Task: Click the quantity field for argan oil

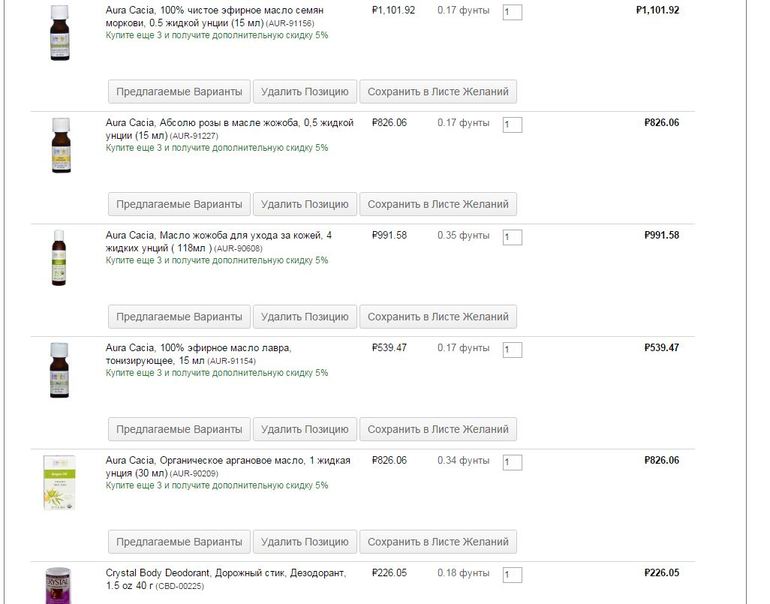Action: [x=512, y=463]
